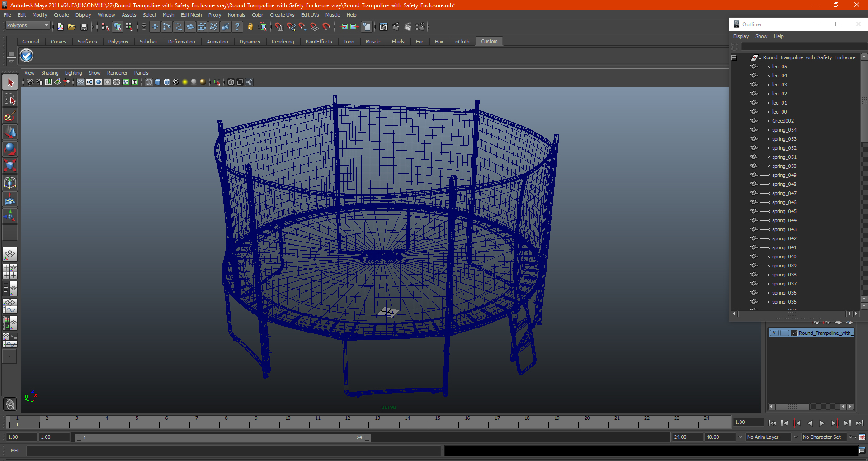Image resolution: width=868 pixels, height=461 pixels.
Task: Collapse Round_Trampoline_with_Safety_Enclosure in Outliner
Action: click(x=734, y=57)
